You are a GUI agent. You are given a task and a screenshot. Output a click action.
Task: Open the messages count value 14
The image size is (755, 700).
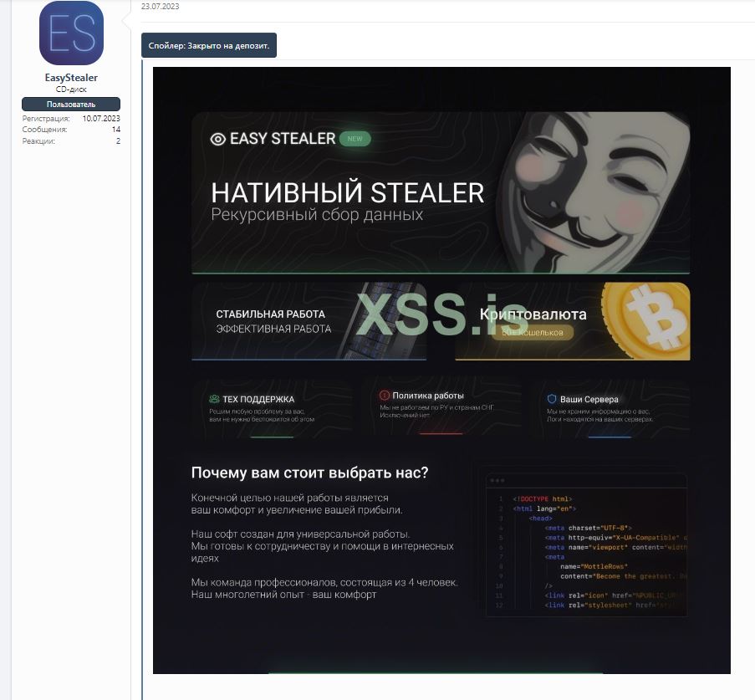(x=116, y=129)
